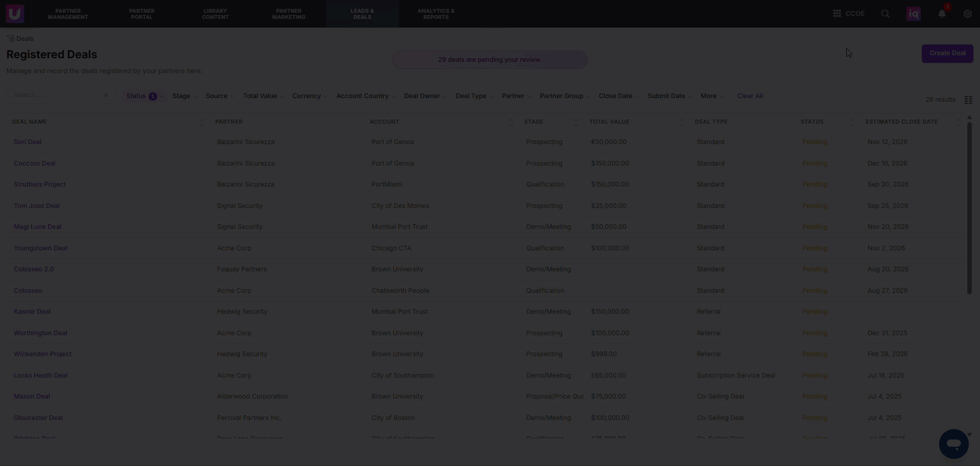
Task: Toggle the table column layout icon
Action: [x=968, y=100]
